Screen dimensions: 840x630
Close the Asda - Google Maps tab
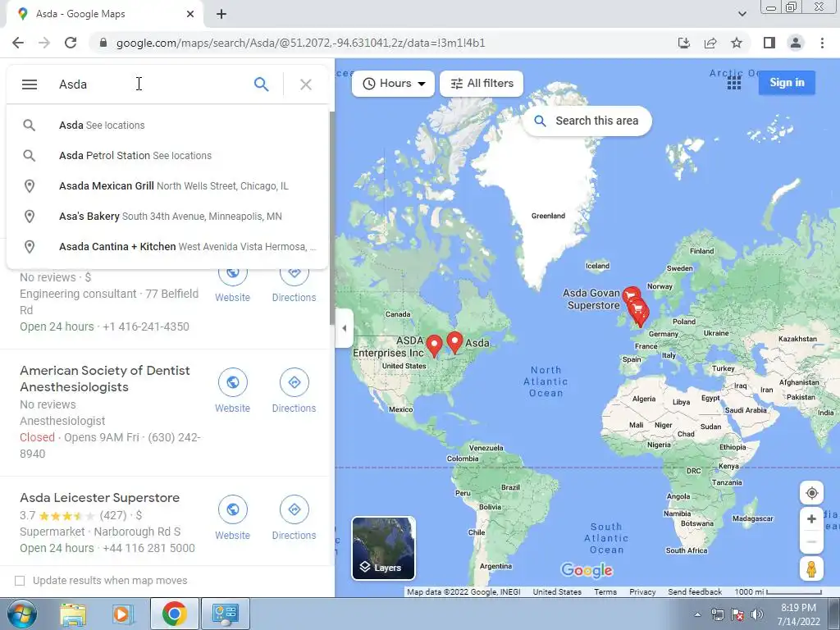tap(190, 14)
